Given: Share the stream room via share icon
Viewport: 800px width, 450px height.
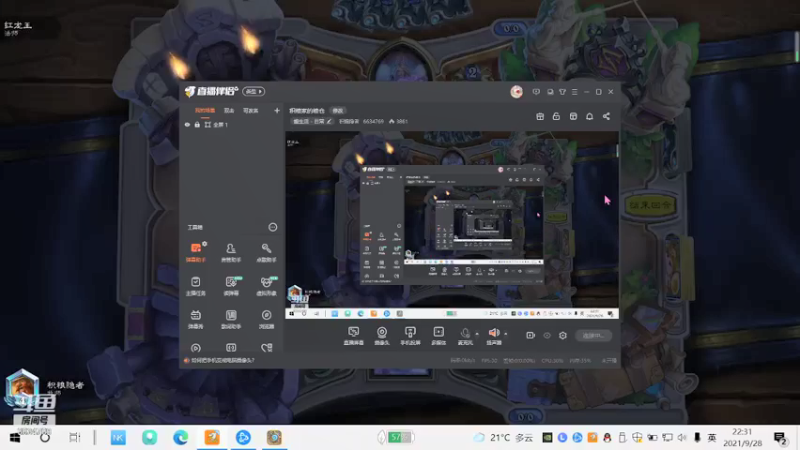Looking at the screenshot, I should point(606,116).
